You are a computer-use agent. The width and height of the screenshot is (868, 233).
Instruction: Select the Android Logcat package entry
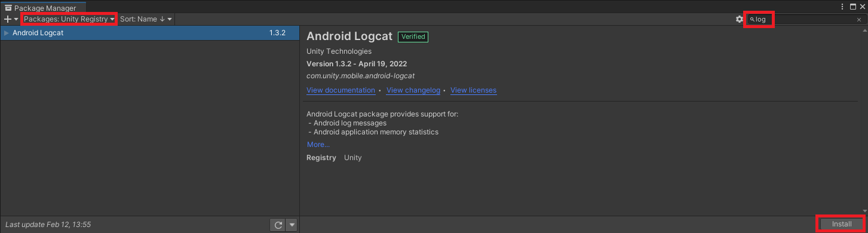[149, 33]
